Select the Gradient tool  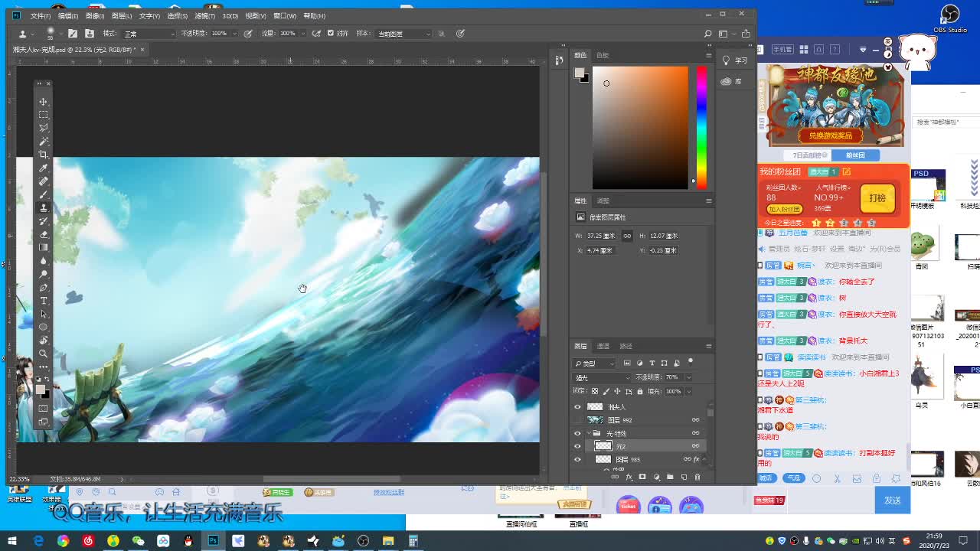tap(44, 247)
